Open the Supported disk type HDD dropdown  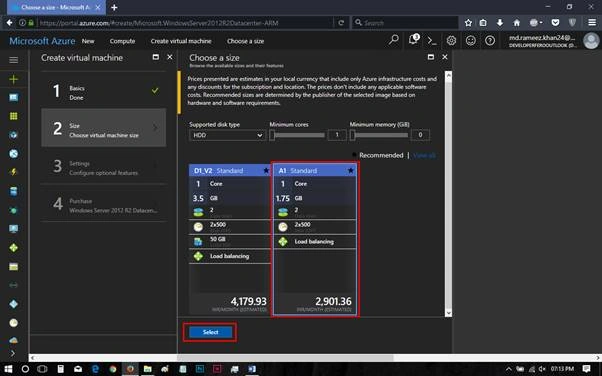point(227,135)
